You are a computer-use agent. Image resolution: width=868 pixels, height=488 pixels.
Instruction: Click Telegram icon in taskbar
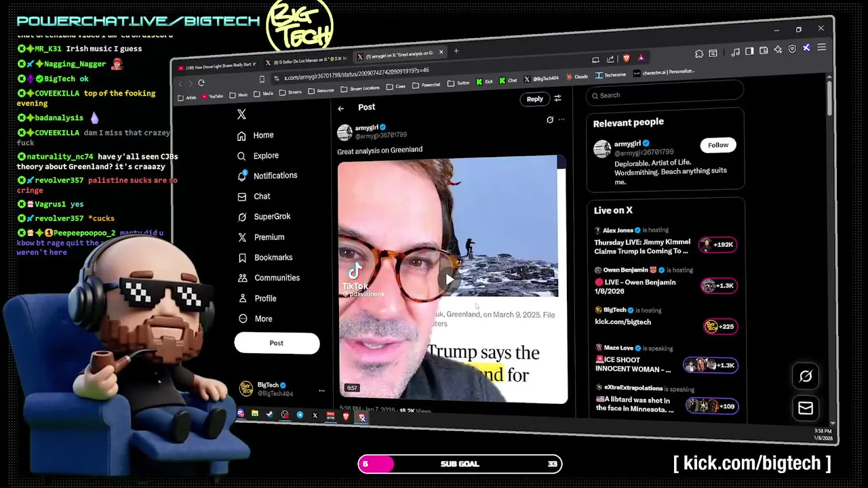click(x=300, y=415)
